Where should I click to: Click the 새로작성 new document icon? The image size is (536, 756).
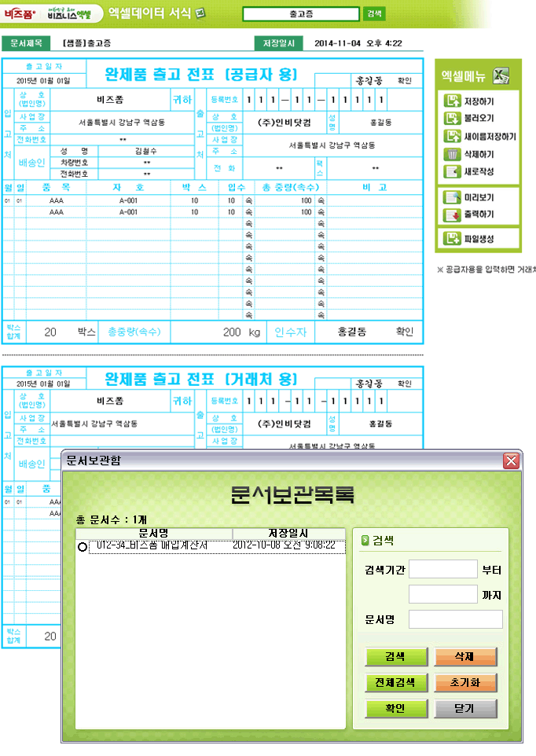pos(452,171)
